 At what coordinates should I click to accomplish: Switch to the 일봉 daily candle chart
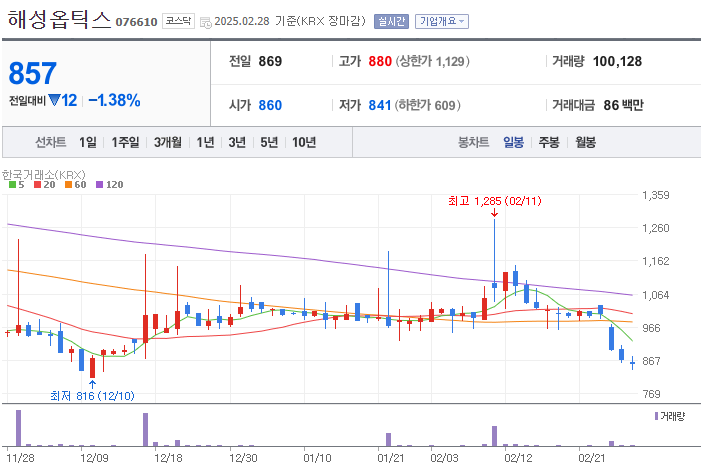(513, 143)
